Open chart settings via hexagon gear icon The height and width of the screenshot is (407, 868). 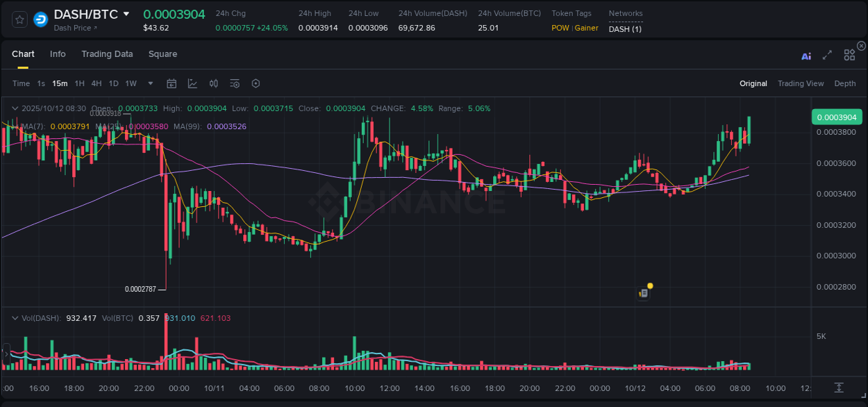pos(256,83)
